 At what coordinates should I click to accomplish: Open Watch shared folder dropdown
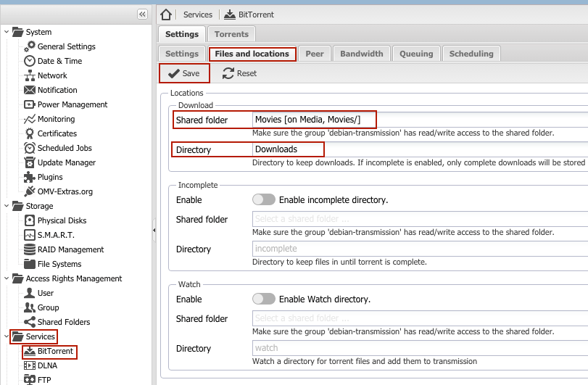tap(420, 318)
